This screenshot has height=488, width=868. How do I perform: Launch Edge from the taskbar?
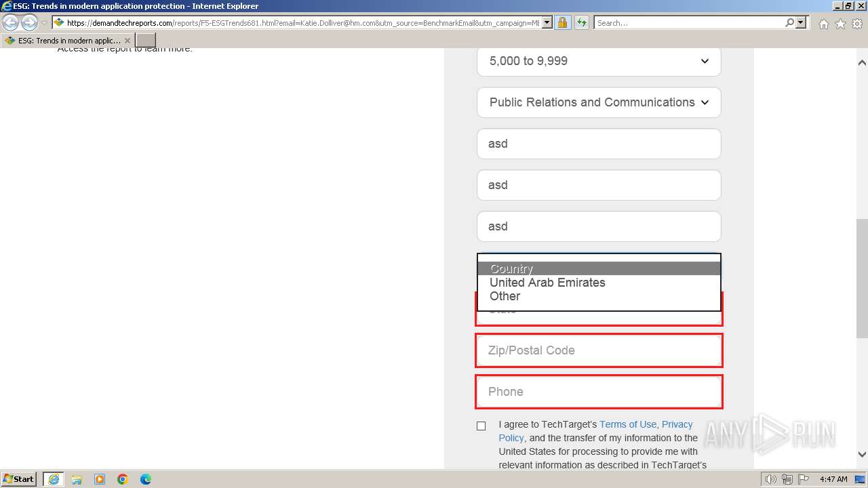[146, 479]
